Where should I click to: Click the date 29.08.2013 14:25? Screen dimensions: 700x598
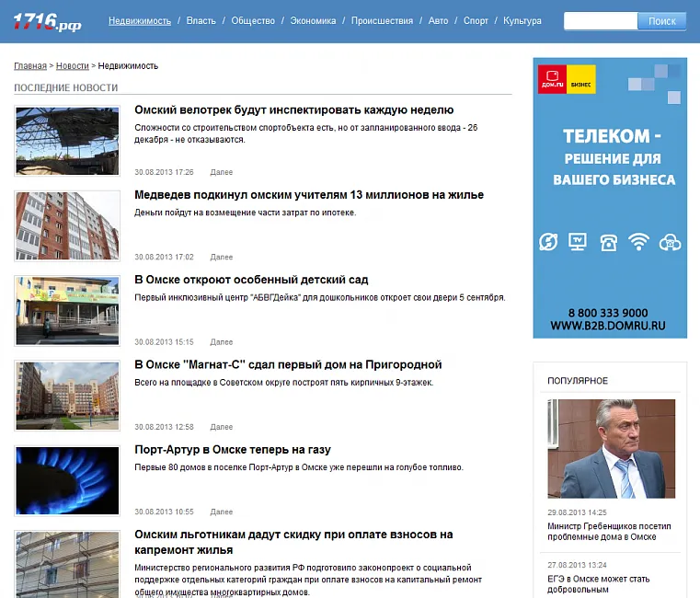click(578, 512)
